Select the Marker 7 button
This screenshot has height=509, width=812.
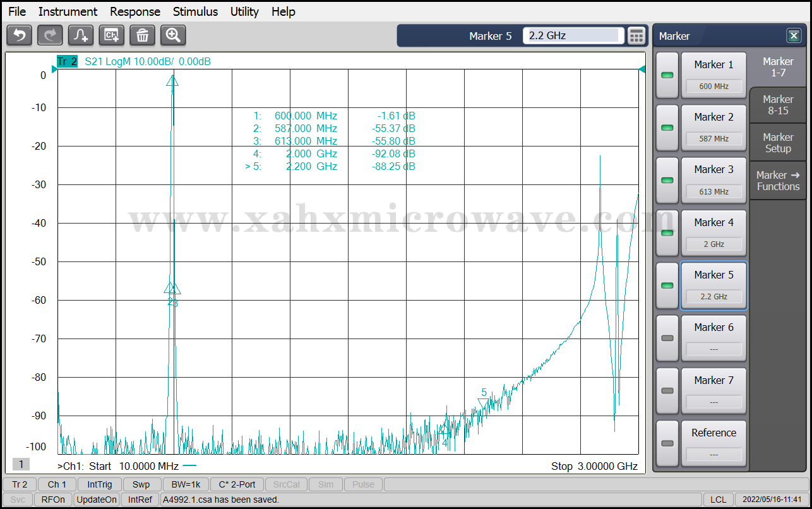pos(713,391)
